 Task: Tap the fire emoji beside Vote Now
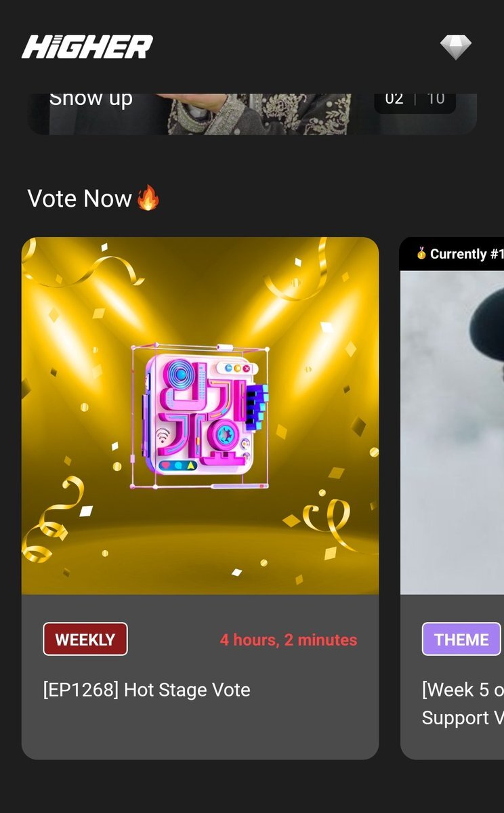(x=148, y=199)
